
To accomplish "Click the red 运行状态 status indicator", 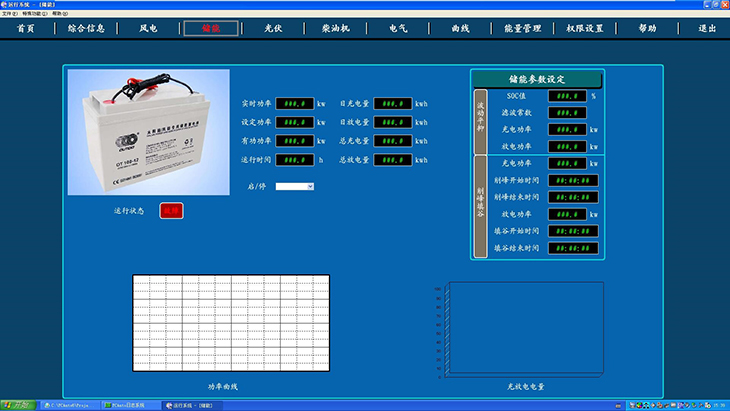I will click(172, 210).
